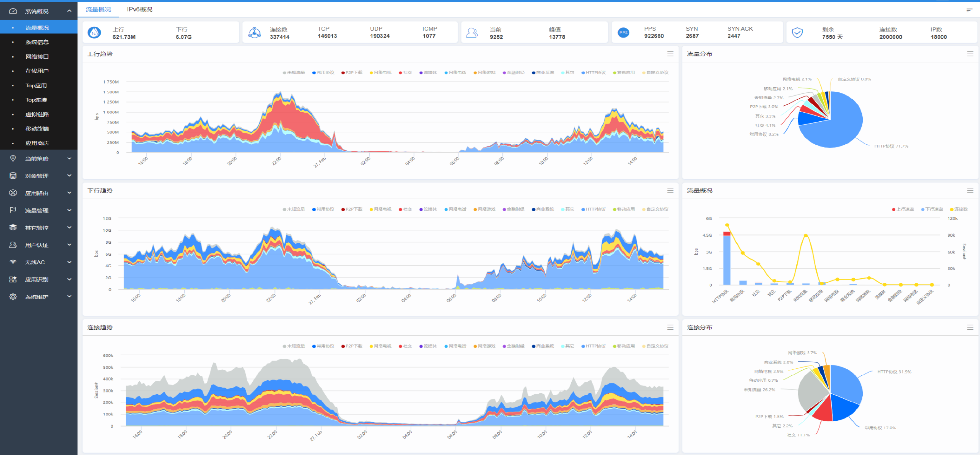This screenshot has height=455, width=980.
Task: Click the PPS round badge icon
Action: pyautogui.click(x=623, y=33)
